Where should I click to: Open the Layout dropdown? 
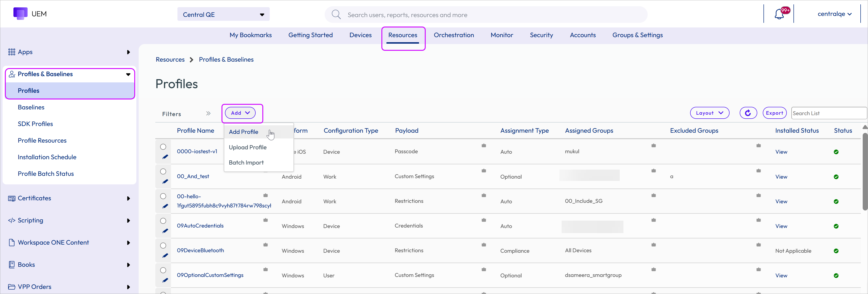coord(709,113)
